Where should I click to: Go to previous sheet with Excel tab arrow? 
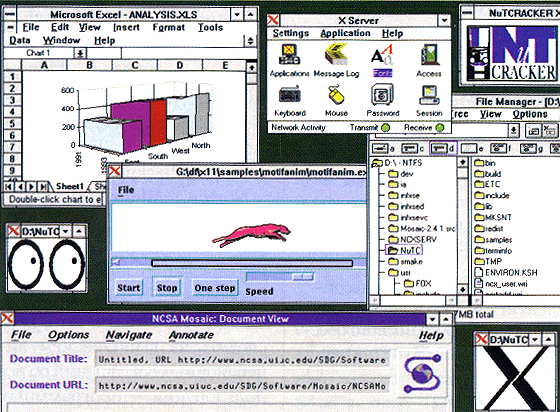[x=20, y=187]
